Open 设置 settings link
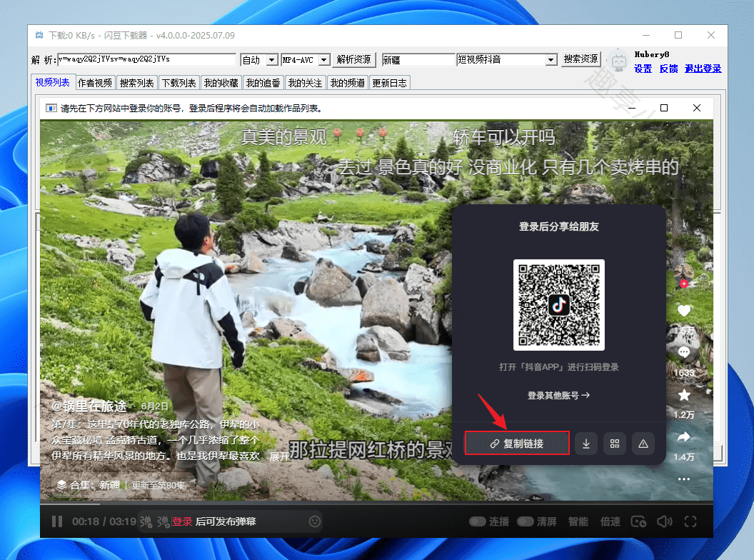 (643, 69)
